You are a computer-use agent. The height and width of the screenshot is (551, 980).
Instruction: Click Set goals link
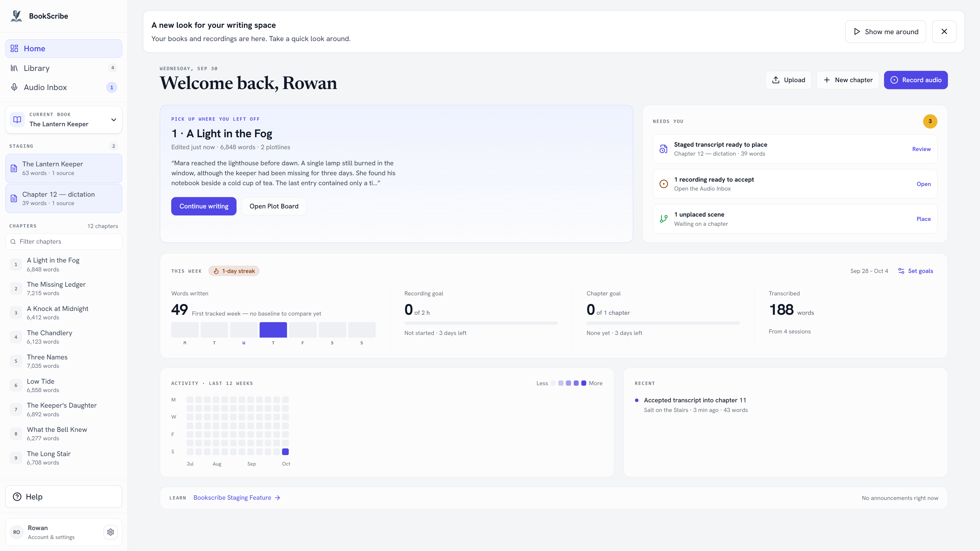pyautogui.click(x=916, y=271)
